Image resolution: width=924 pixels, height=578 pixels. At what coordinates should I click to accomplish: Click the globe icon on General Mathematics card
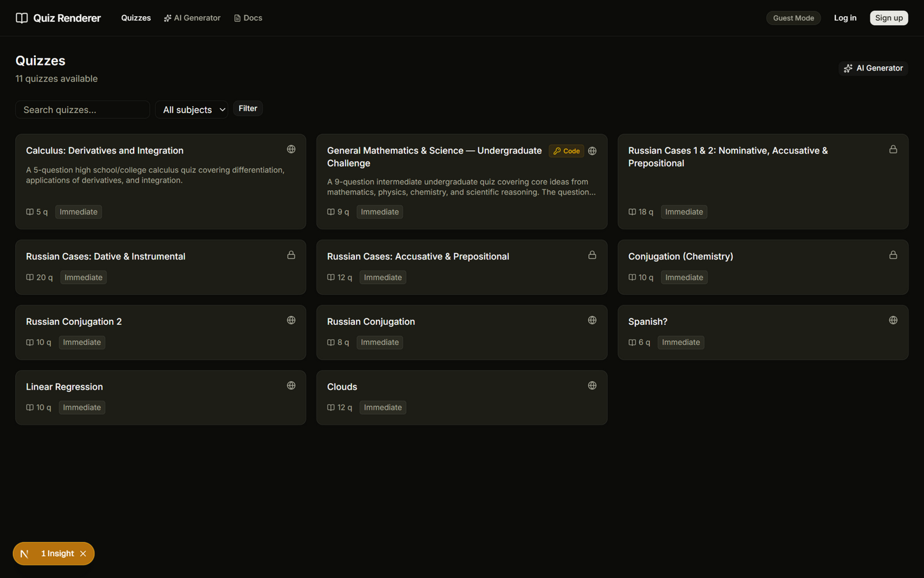point(592,151)
